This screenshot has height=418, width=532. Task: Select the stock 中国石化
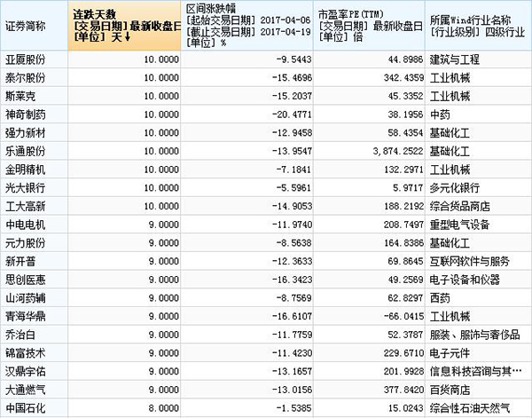25,408
